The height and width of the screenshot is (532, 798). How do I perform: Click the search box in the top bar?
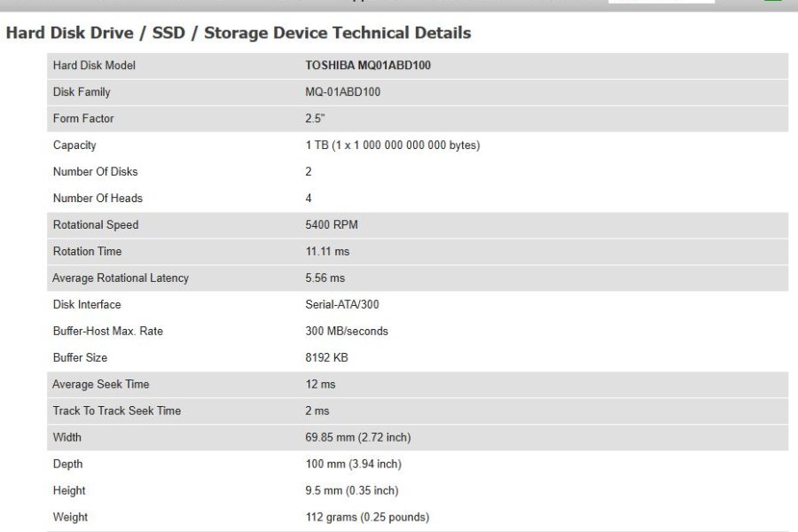[661, 2]
